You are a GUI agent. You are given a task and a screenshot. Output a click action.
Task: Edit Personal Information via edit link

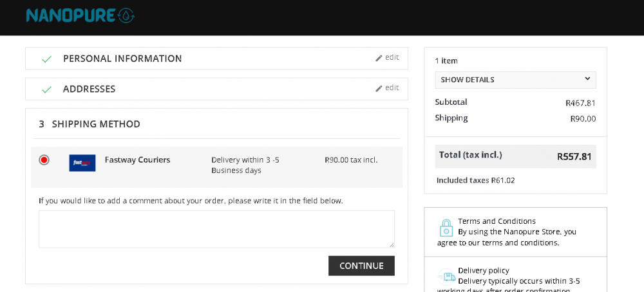[x=392, y=57]
